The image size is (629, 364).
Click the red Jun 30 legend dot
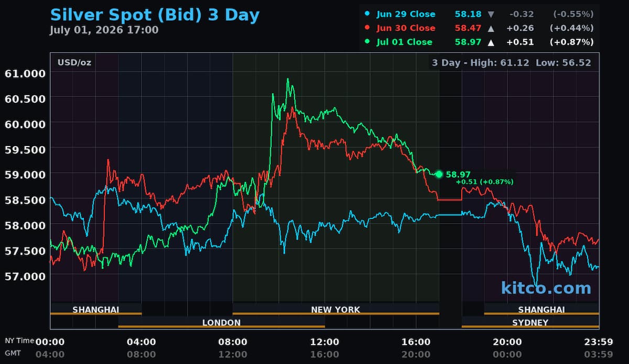tap(367, 28)
